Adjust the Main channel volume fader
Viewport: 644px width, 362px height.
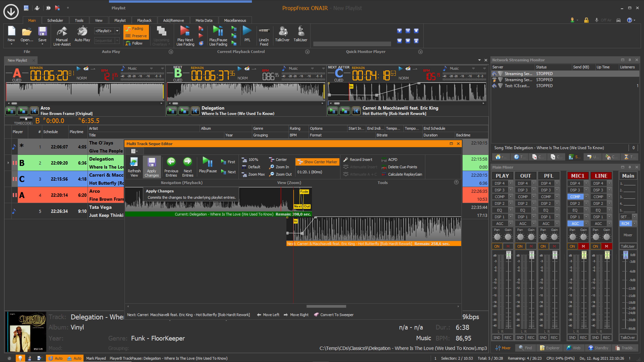click(x=626, y=255)
